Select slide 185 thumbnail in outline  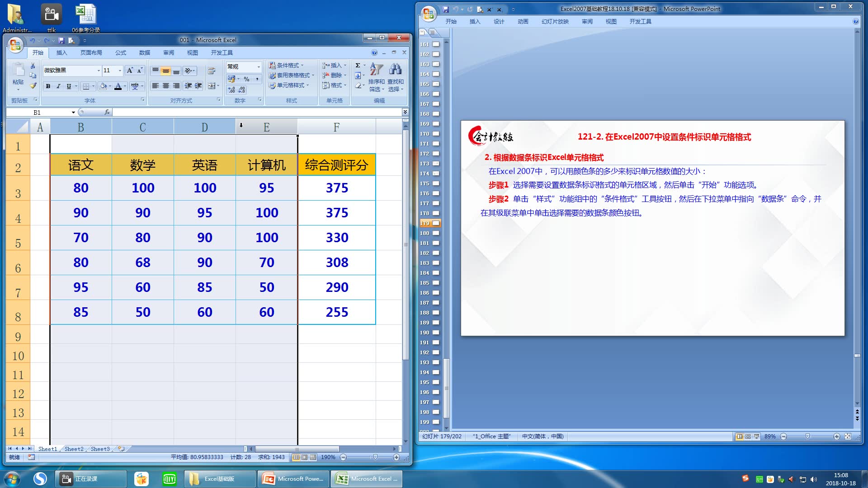(436, 283)
